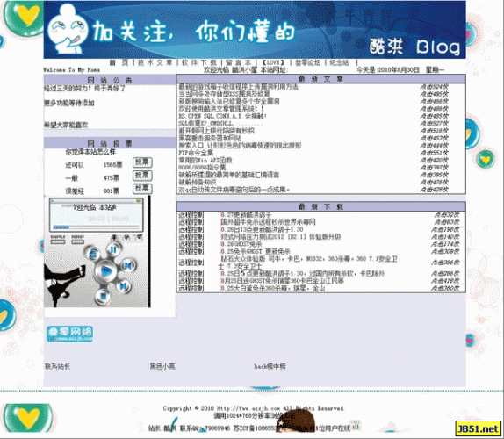Click 远程控制 category beside 8.27更新酷洪鸽子

pos(191,215)
